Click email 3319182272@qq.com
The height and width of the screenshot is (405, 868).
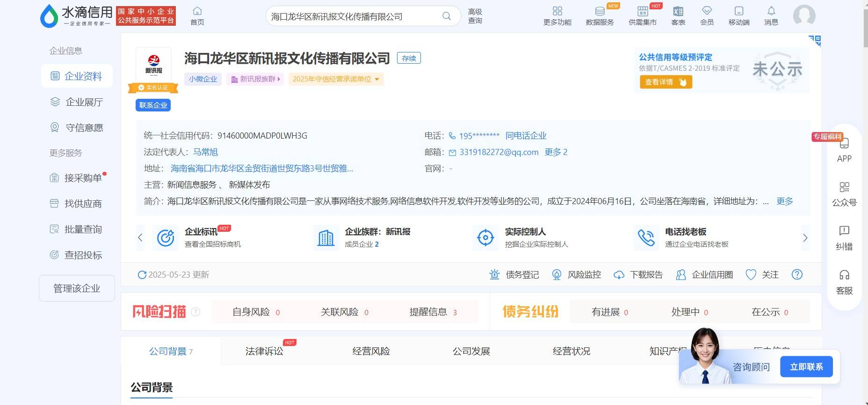499,152
